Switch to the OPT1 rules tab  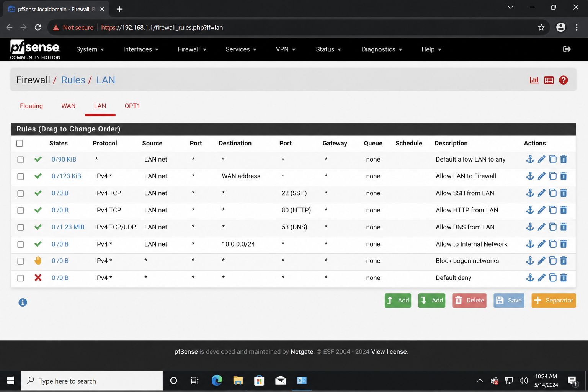[x=132, y=106]
